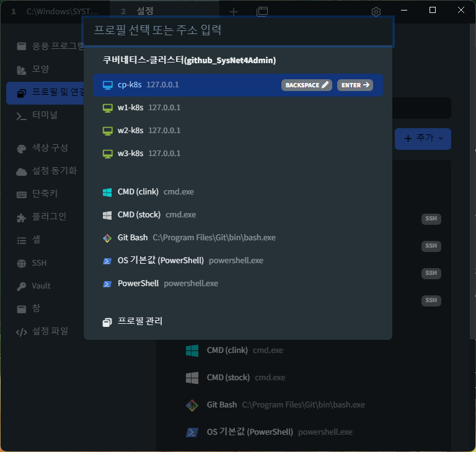
Task: Open 단축키 hotkeys section
Action: (45, 194)
